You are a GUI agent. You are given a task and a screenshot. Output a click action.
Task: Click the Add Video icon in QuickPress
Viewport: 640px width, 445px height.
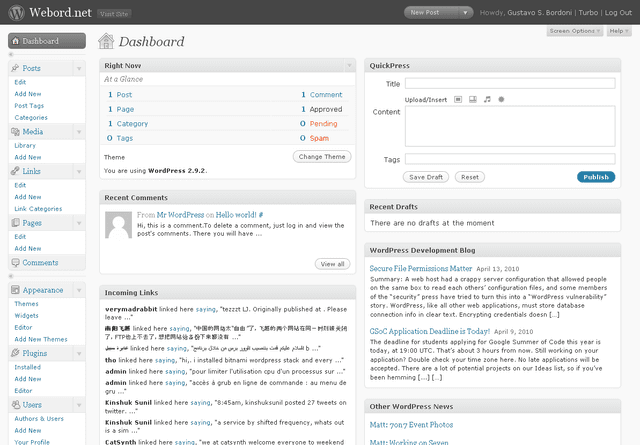[473, 100]
